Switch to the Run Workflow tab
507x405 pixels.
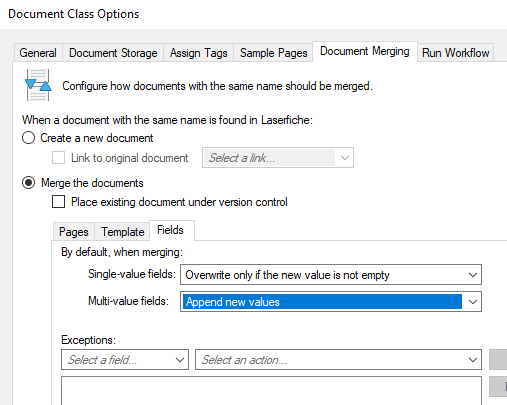(x=456, y=53)
